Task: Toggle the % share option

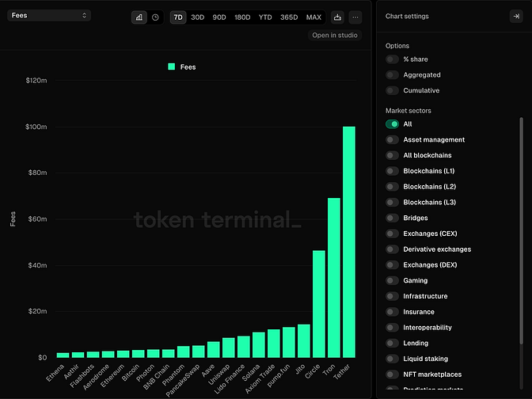Action: coord(392,59)
